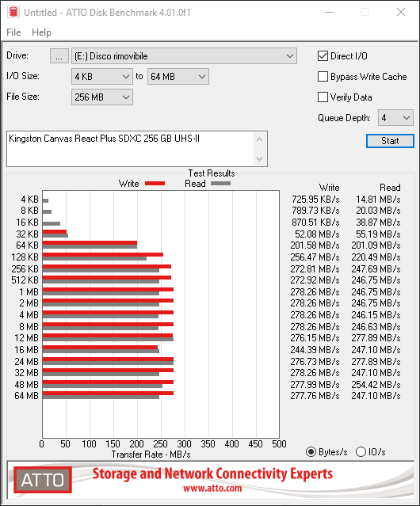Click the description box scroll up arrow
The width and height of the screenshot is (420, 506).
260,139
